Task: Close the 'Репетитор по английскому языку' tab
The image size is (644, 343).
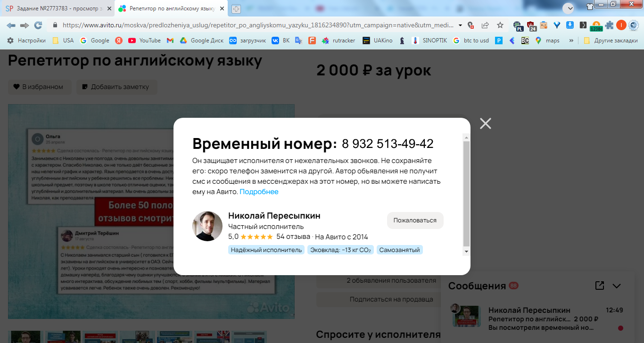Action: (222, 8)
